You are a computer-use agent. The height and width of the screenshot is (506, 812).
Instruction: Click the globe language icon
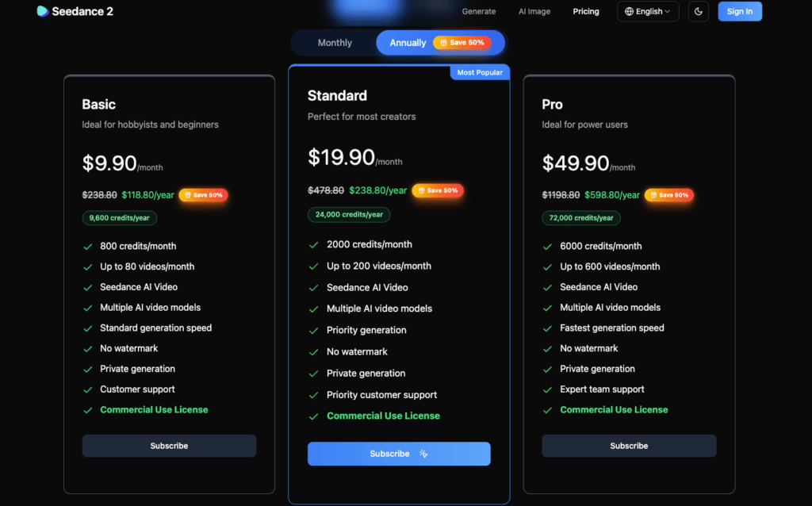(x=630, y=12)
